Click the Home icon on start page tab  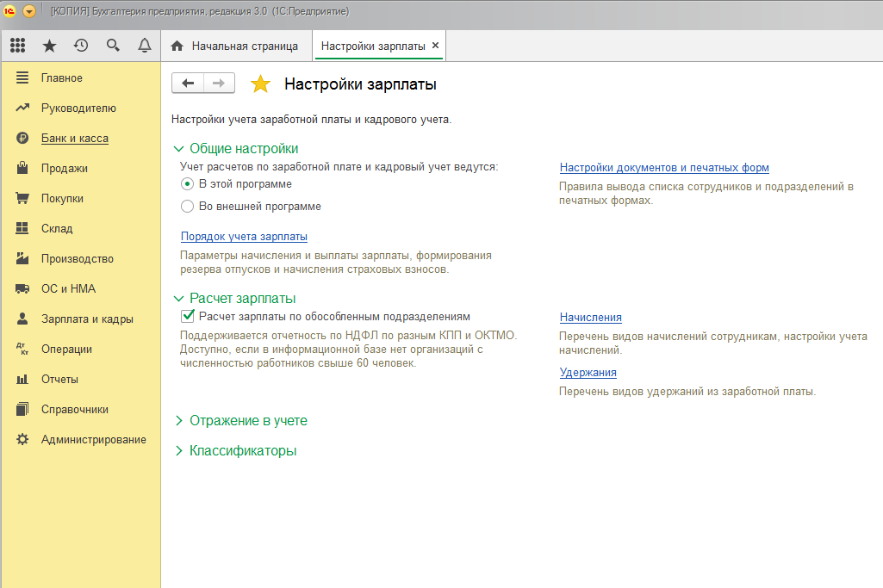point(177,46)
